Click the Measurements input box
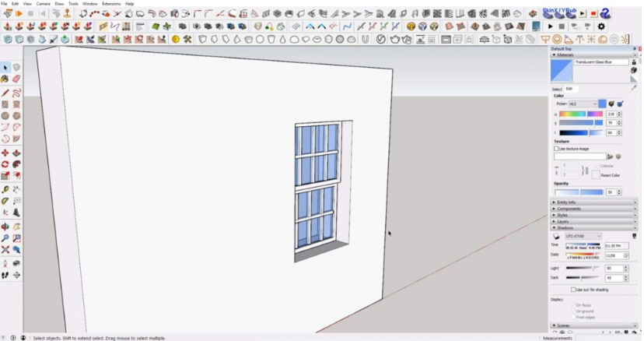This screenshot has height=341, width=644. [609, 338]
